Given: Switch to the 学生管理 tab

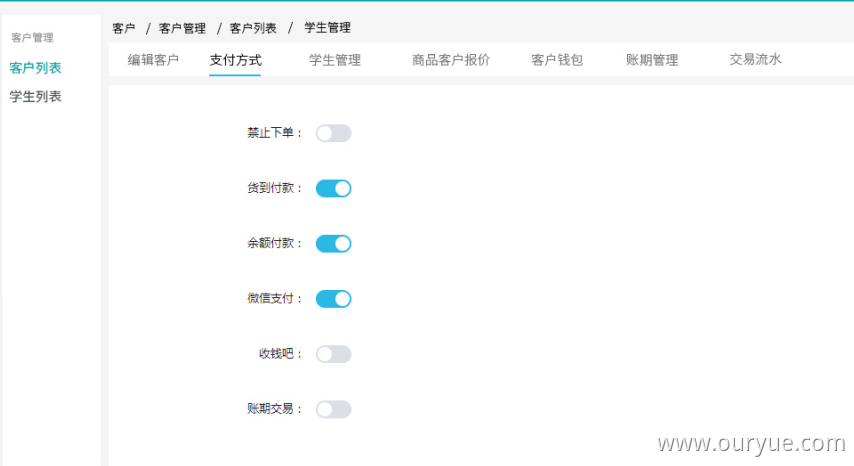Looking at the screenshot, I should (335, 60).
